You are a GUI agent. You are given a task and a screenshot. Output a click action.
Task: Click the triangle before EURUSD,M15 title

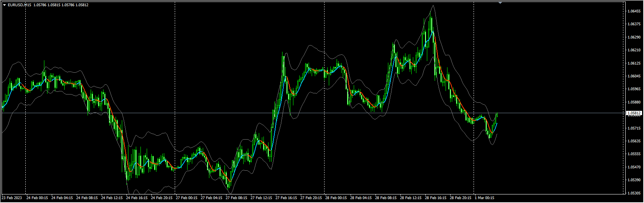4,5
